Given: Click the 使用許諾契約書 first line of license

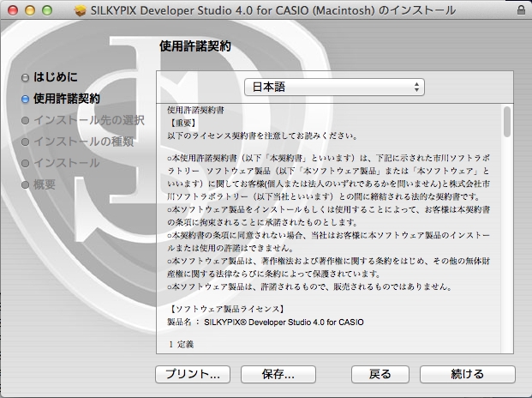Looking at the screenshot, I should click(196, 110).
